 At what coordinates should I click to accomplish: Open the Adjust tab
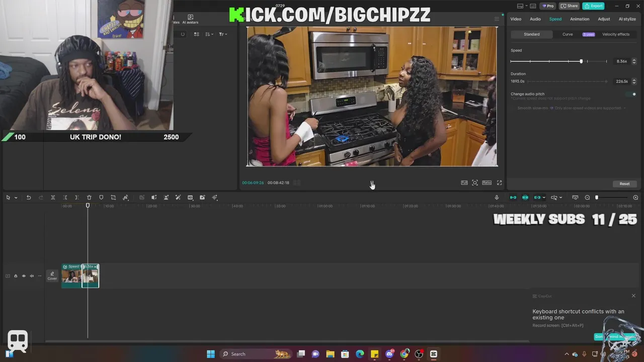coord(604,19)
